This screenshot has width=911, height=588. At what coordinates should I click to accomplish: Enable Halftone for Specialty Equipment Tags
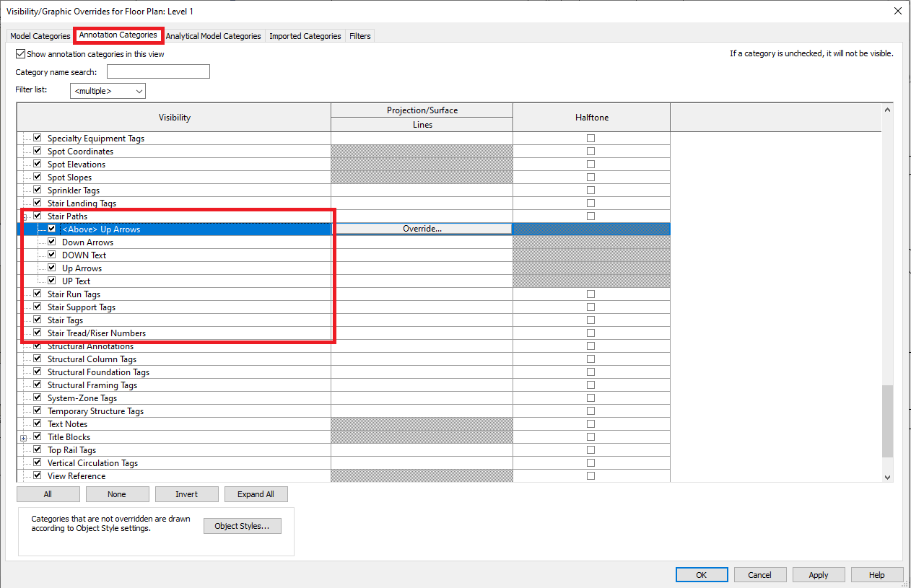(591, 137)
